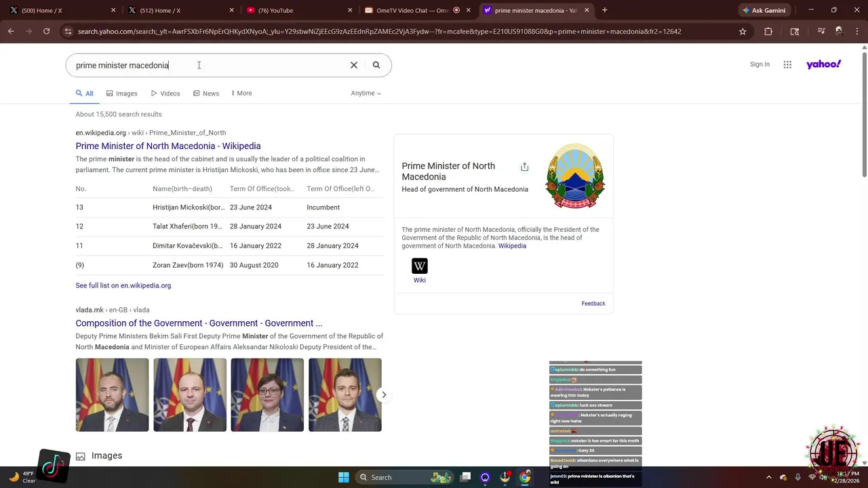Viewport: 868px width, 488px height.
Task: Select the News search tab
Action: (x=206, y=94)
